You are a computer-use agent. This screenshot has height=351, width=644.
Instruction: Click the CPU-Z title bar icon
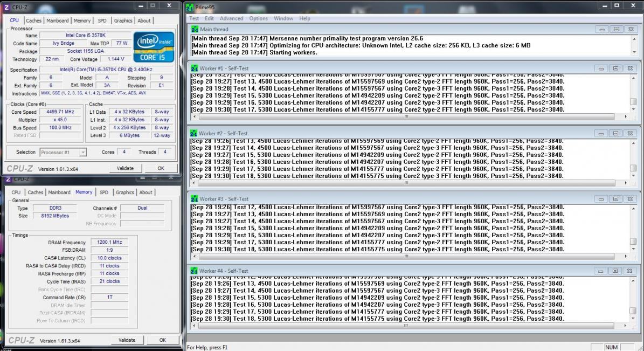tap(6, 7)
